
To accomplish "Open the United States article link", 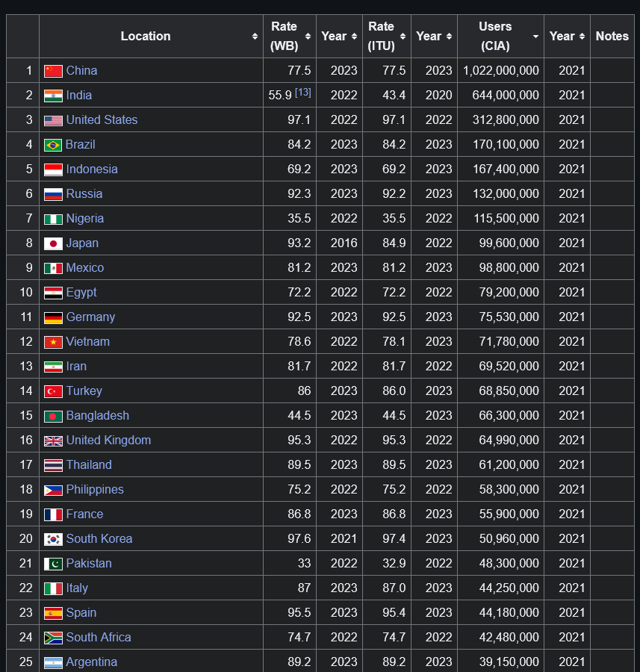I will 102,120.
